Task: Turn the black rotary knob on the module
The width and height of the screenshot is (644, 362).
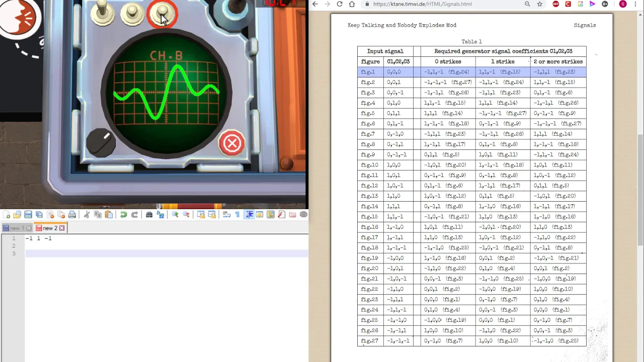Action: coord(101,143)
